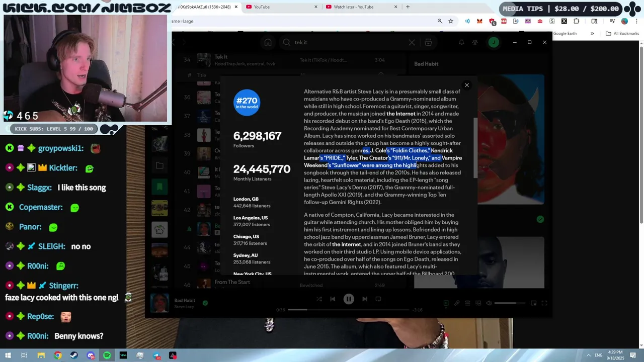Viewport: 644px width, 362px height.
Task: Toggle repeat in Spotify player
Action: [378, 299]
